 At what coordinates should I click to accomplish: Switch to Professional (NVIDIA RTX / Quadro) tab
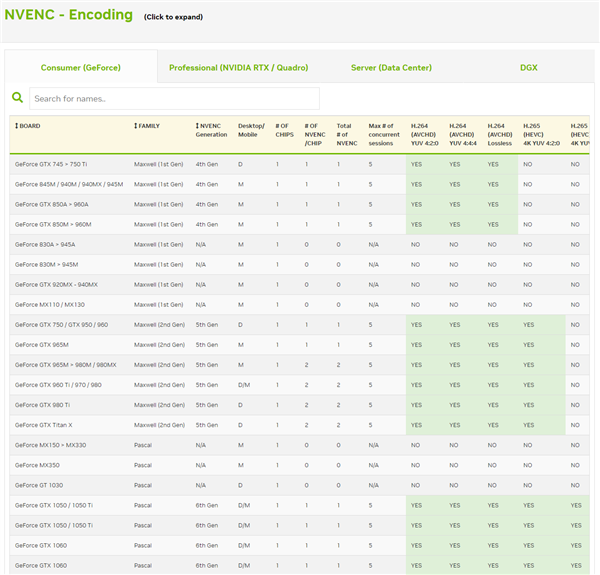[238, 67]
